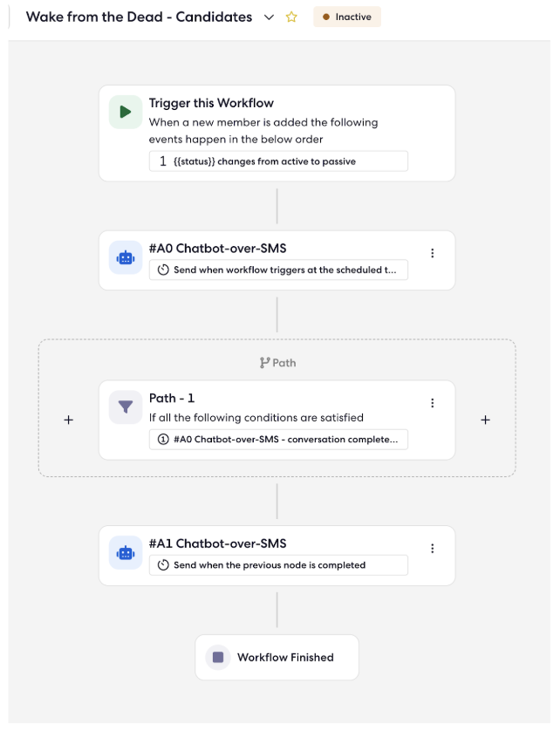Select the Workflow Finished node
560x738 pixels.
click(277, 657)
